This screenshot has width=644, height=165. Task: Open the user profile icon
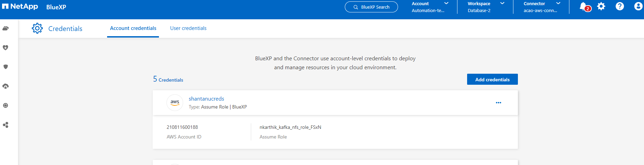tap(638, 7)
